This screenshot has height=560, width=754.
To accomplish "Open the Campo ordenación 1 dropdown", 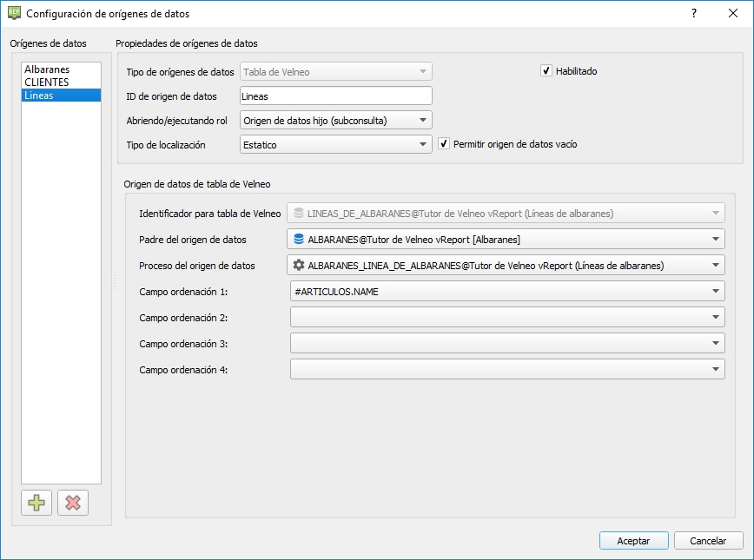I will 506,292.
